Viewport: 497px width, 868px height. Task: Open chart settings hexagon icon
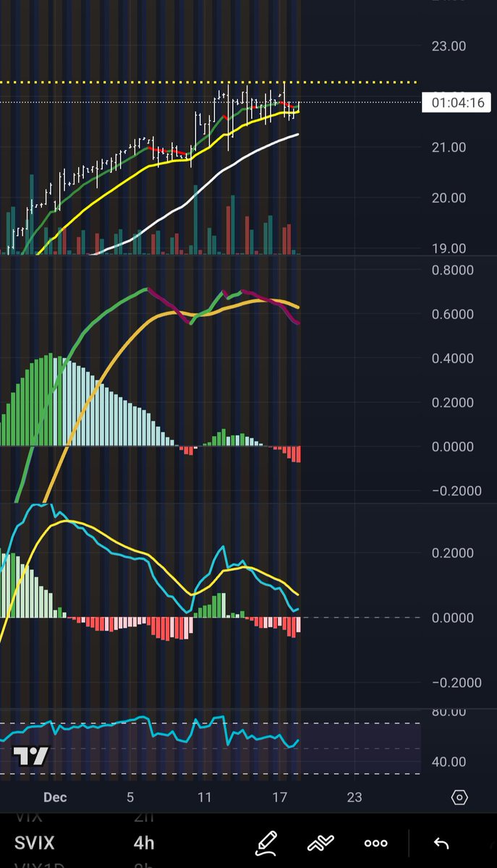[x=459, y=798]
